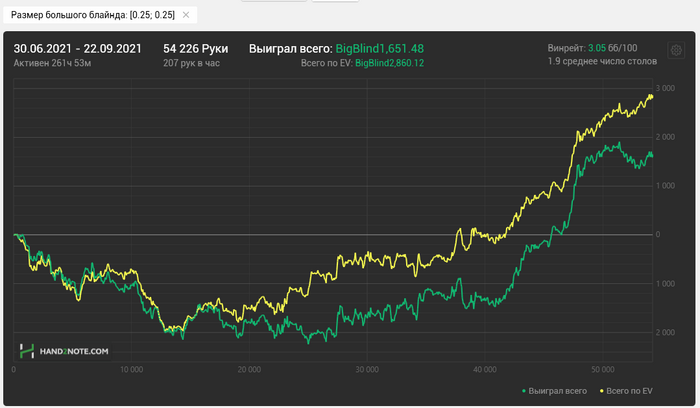Click x-axis label 10 000
Screen dimensions: 700x408
[x=131, y=370]
